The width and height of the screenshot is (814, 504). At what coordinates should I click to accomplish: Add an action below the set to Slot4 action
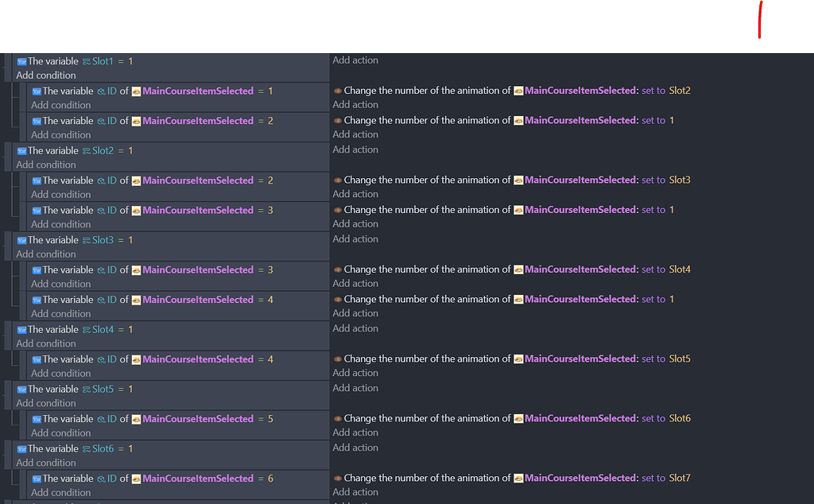tap(355, 283)
